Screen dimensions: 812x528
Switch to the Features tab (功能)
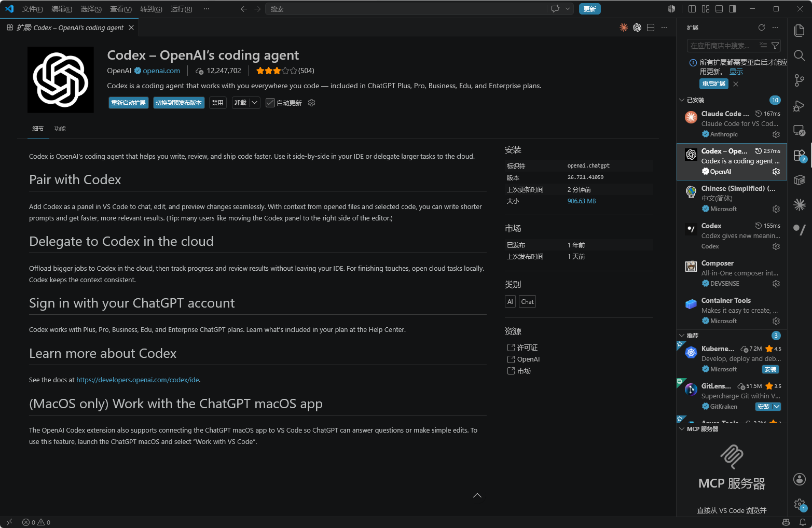click(60, 129)
